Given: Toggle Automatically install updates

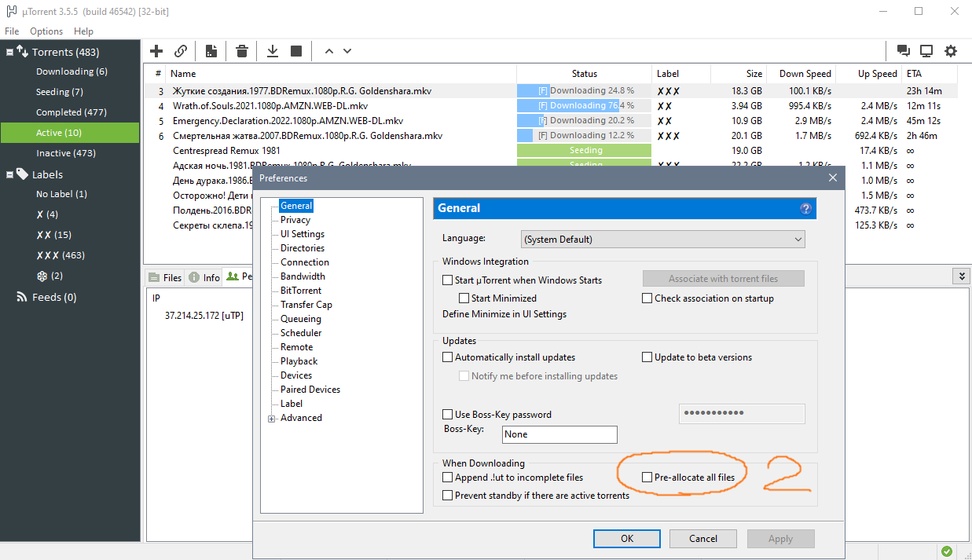Looking at the screenshot, I should tap(447, 357).
